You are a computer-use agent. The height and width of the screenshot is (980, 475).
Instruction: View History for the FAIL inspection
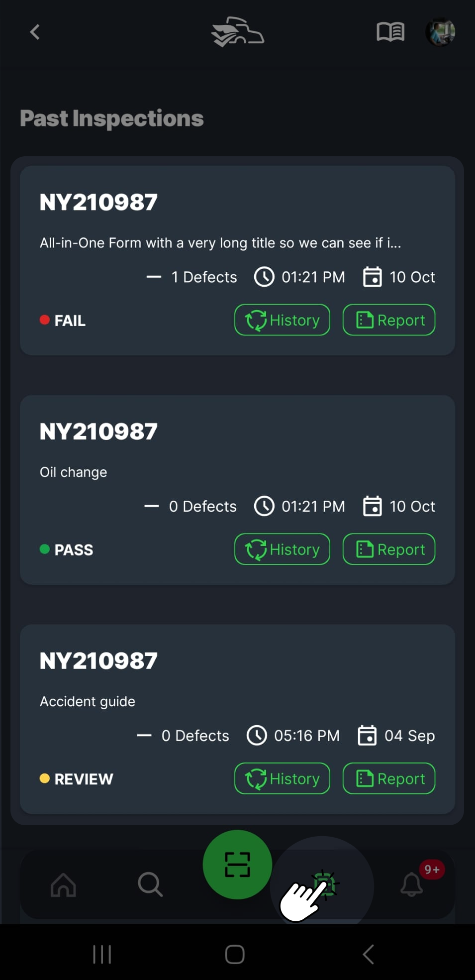click(x=282, y=320)
